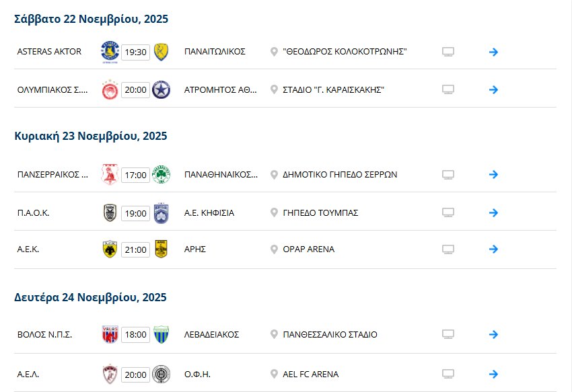The image size is (572, 392).
Task: Click the Asteras Aktor team crest
Action: pos(109,51)
